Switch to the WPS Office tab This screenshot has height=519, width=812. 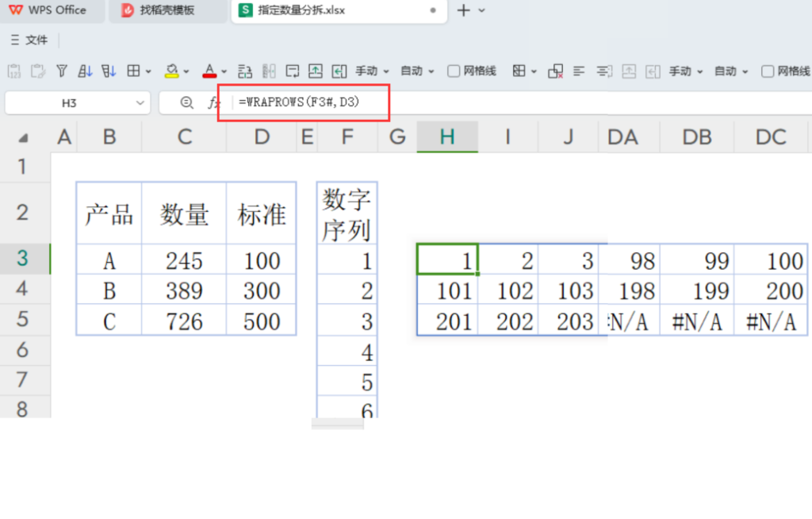tap(52, 10)
